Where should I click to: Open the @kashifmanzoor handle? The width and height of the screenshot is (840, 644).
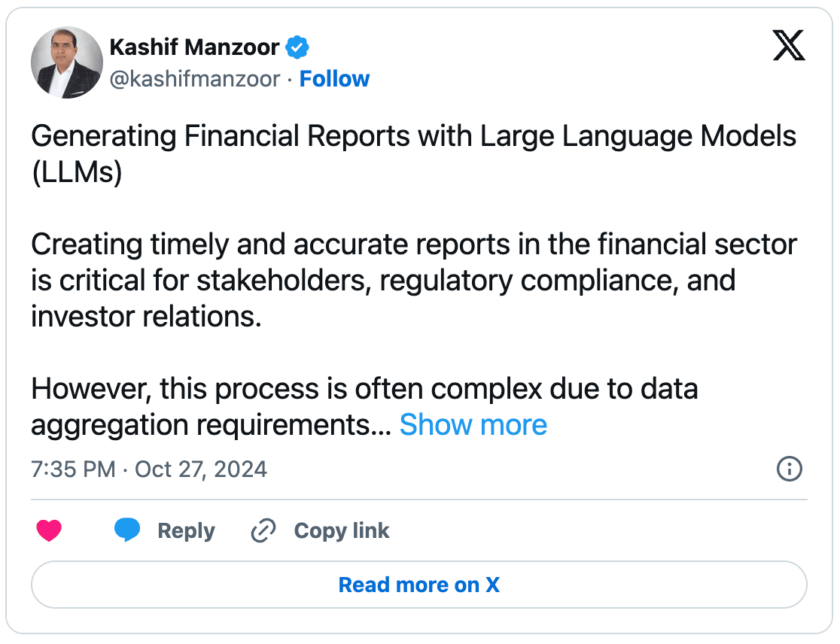click(x=195, y=79)
